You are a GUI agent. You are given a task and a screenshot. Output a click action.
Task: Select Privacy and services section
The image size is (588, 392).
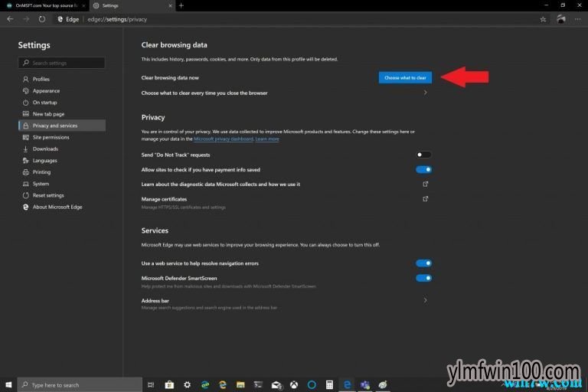coord(62,126)
